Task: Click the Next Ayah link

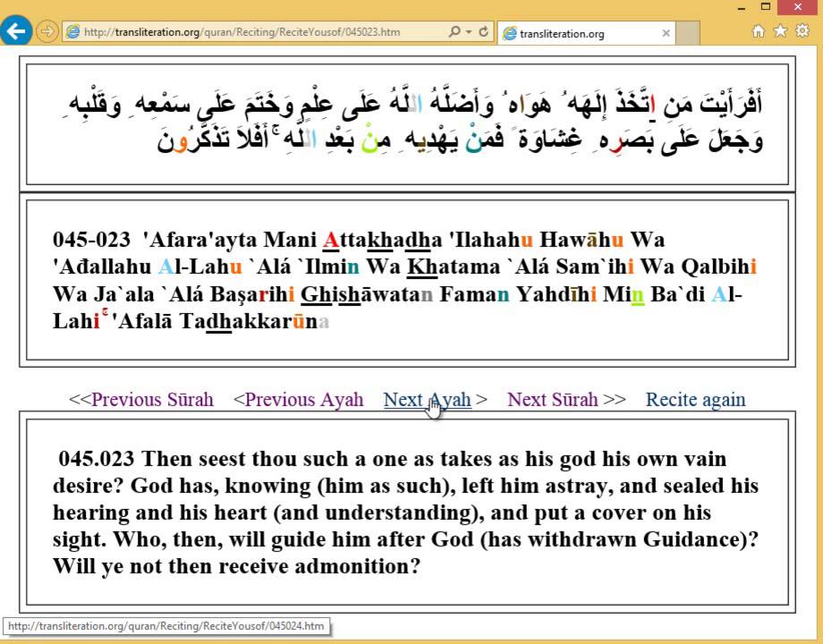Action: tap(428, 400)
